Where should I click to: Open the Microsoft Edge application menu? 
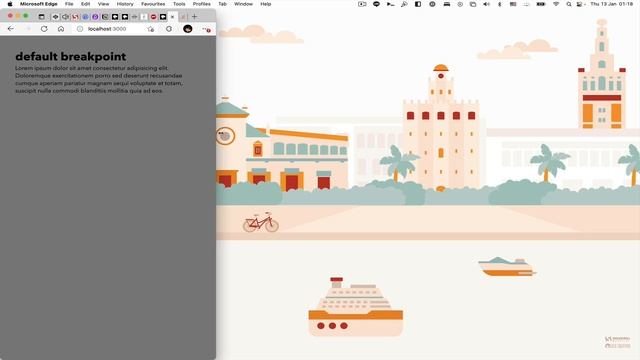click(39, 4)
